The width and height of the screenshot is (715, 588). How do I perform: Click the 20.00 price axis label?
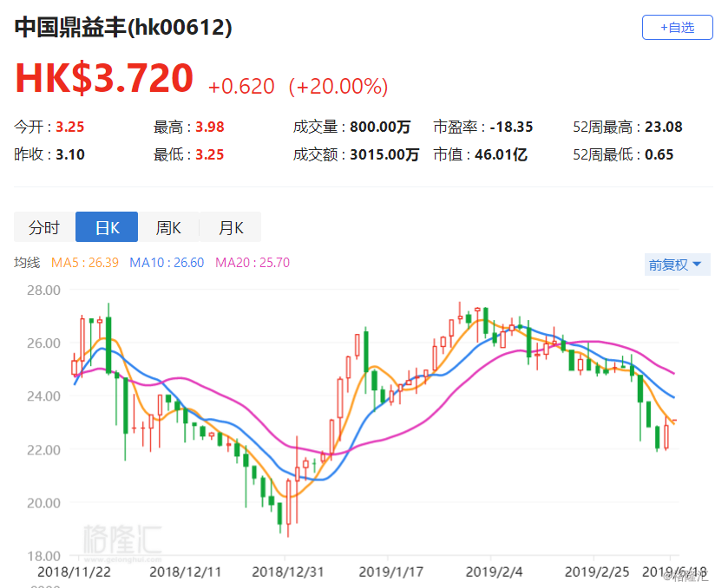point(43,503)
